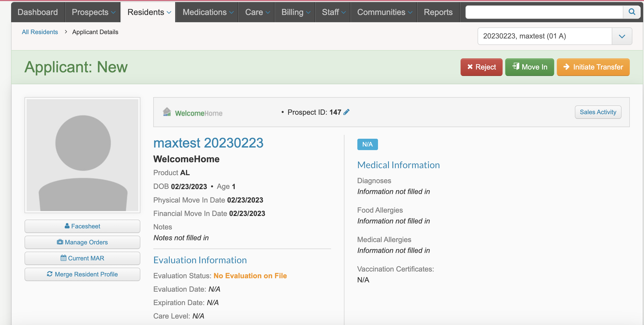Screen dimensions: 644x325
Task: Click DOB value 02/23/2023
Action: 189,186
